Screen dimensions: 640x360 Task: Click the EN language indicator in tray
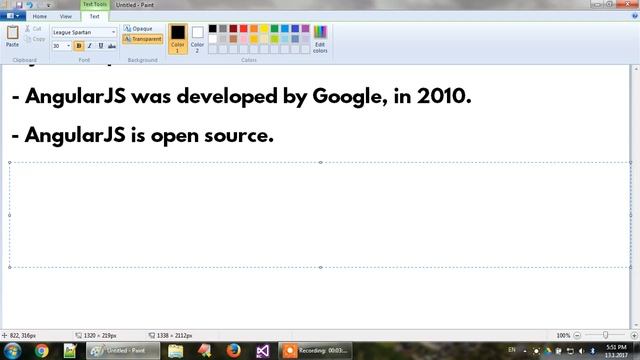pos(512,350)
